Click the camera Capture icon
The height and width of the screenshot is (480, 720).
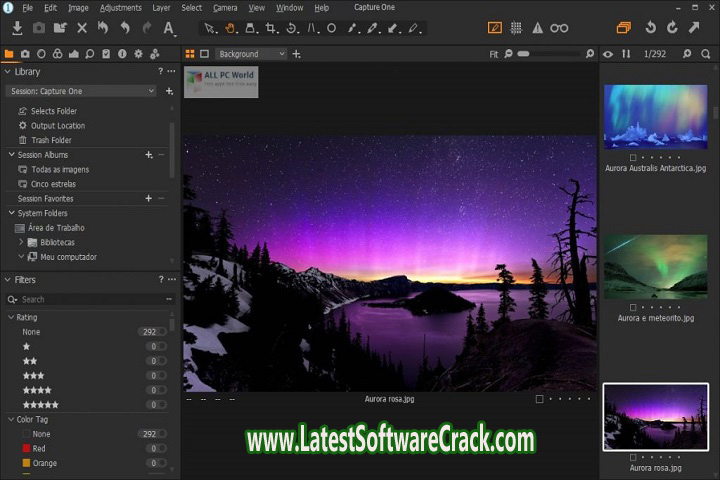point(38,28)
